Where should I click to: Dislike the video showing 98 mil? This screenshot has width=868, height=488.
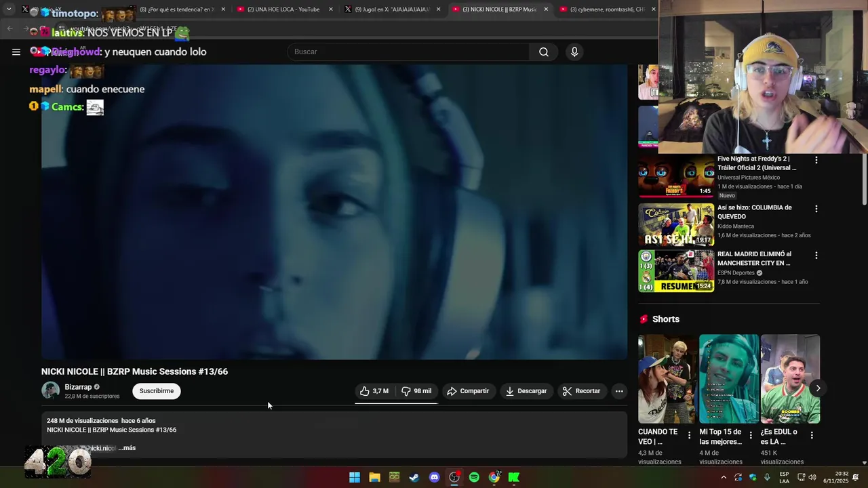pyautogui.click(x=416, y=391)
